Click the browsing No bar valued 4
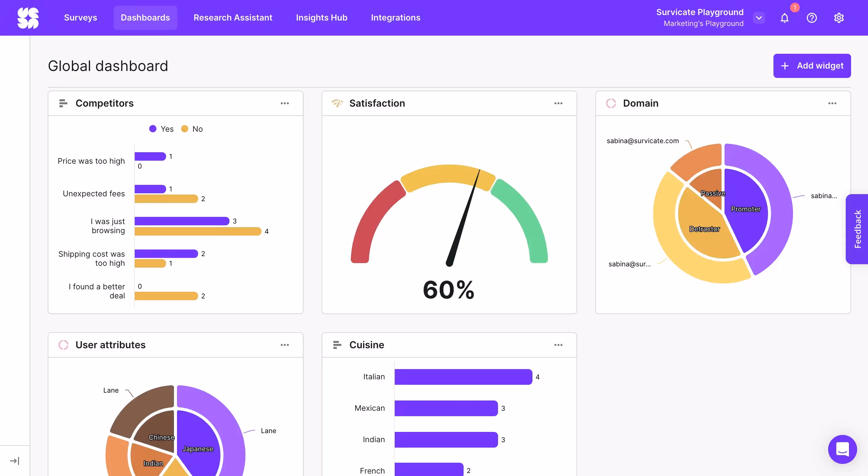The height and width of the screenshot is (476, 868). click(198, 231)
